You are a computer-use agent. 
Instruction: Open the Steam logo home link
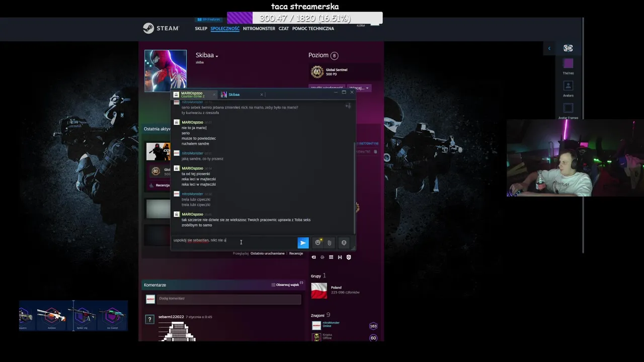[x=160, y=28]
